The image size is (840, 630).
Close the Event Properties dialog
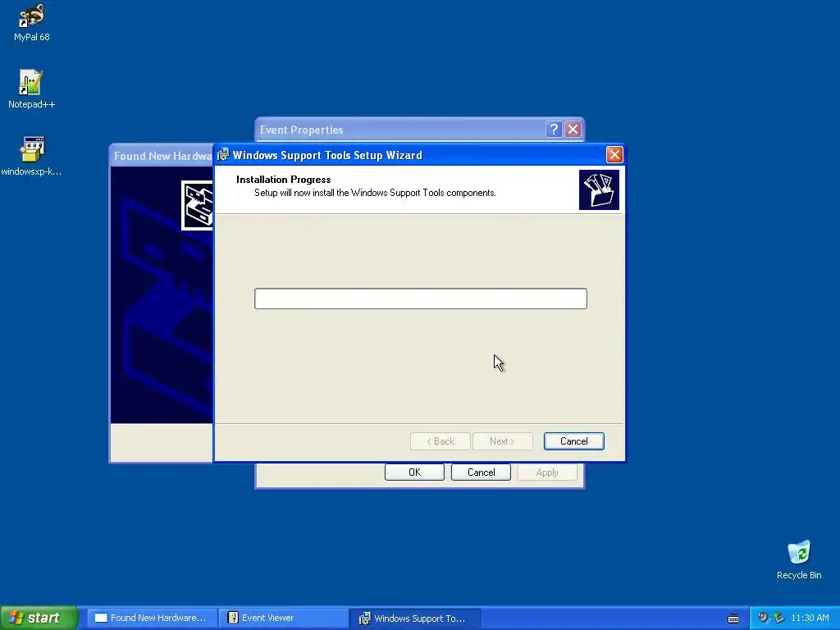point(573,129)
